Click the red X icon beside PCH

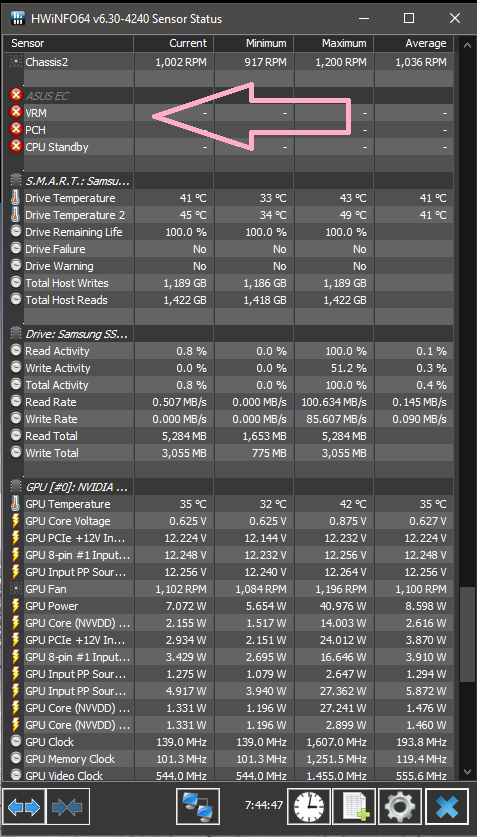[x=17, y=130]
